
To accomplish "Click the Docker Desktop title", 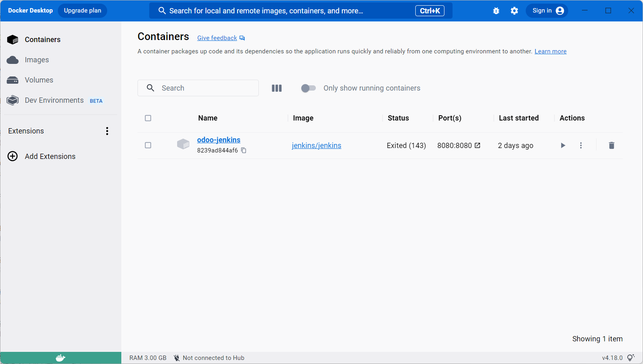I will (x=30, y=11).
